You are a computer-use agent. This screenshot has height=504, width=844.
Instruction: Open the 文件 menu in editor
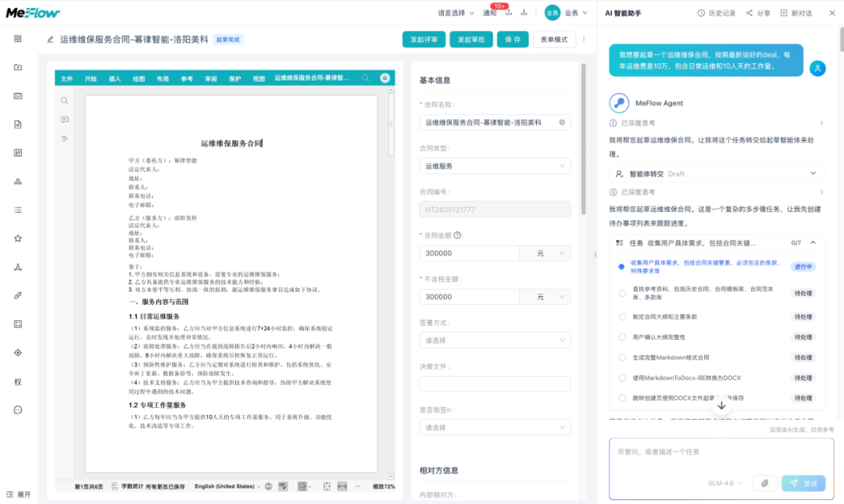[66, 79]
